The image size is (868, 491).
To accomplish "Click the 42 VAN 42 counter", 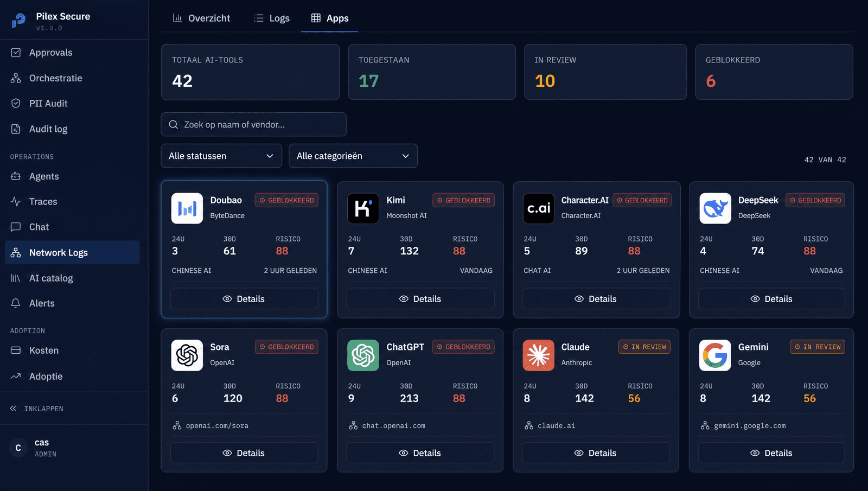I will click(x=825, y=160).
